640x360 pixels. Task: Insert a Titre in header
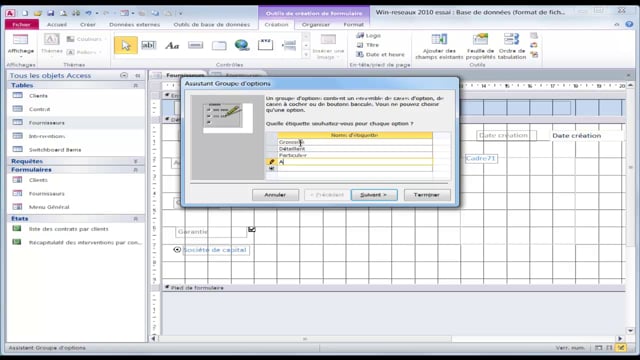[x=368, y=45]
